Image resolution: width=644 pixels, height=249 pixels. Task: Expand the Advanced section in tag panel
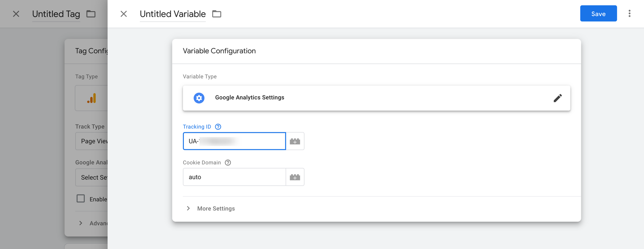(81, 223)
